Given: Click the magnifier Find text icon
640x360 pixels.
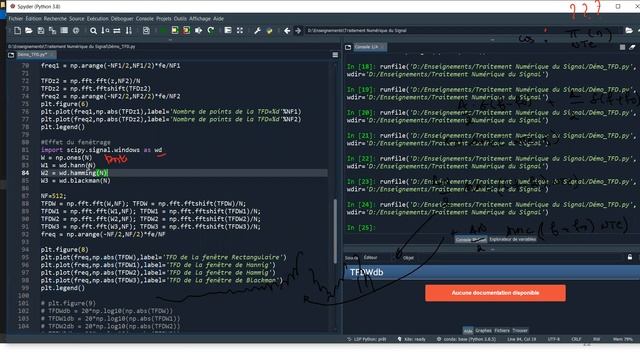Looking at the screenshot, I should [x=93, y=31].
